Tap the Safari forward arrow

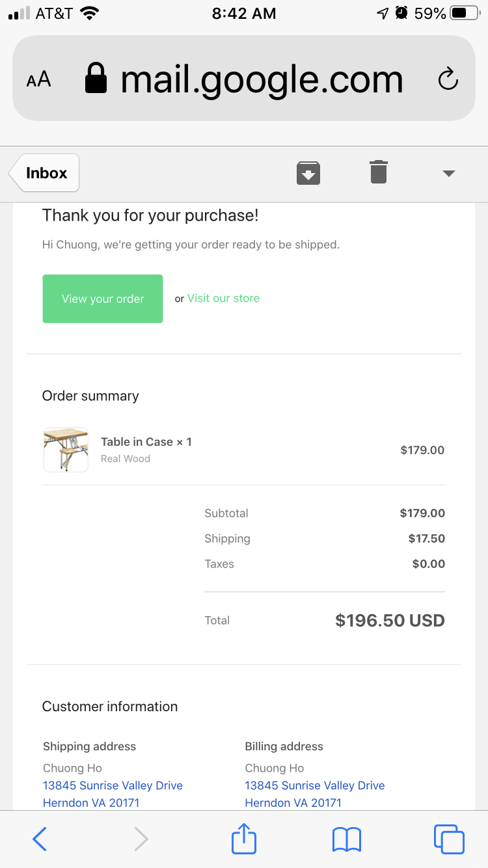[x=141, y=839]
